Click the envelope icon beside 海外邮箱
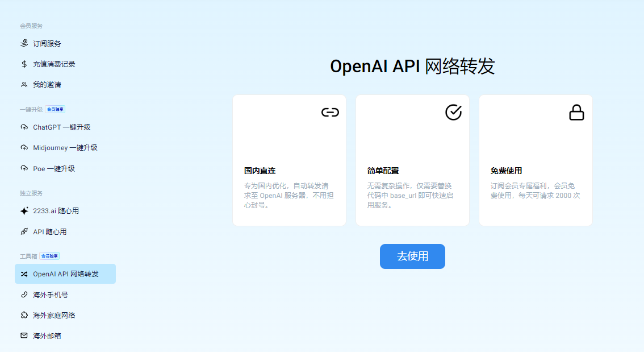 (24, 336)
